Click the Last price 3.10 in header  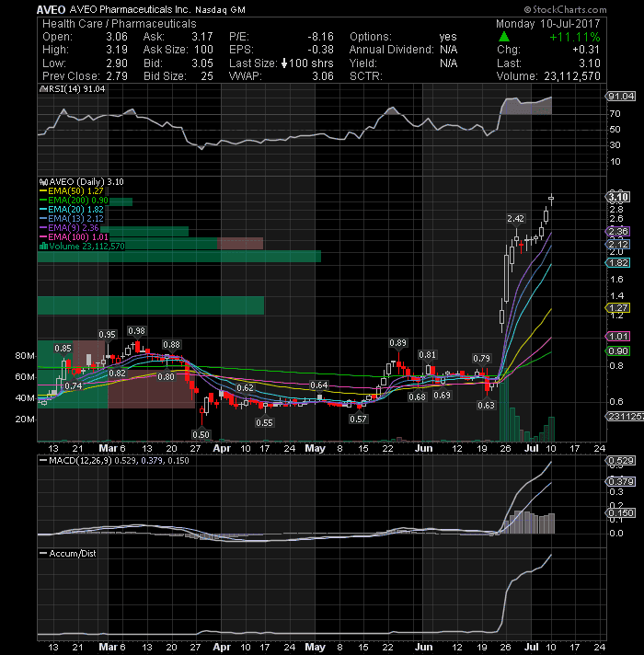[590, 63]
